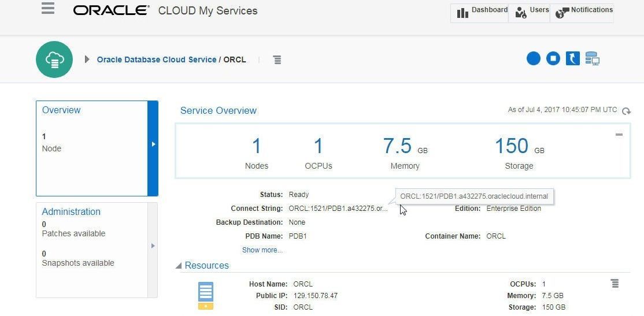Click the Backup Destination None value
The width and height of the screenshot is (644, 316).
click(x=297, y=222)
